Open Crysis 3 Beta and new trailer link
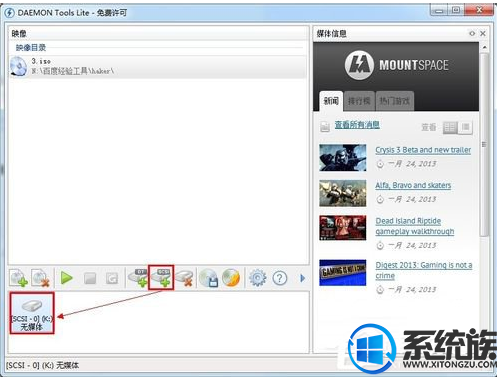The width and height of the screenshot is (497, 377). point(423,150)
